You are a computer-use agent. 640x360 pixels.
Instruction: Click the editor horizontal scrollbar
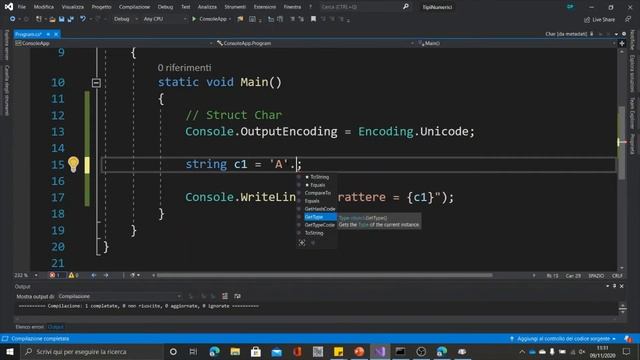[325, 276]
